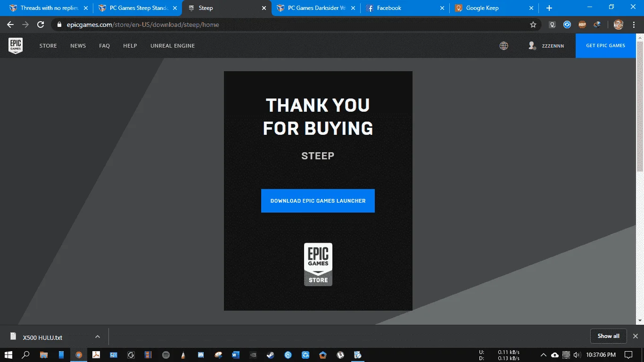Viewport: 644px width, 362px height.
Task: Open the Windows notification center
Action: (x=628, y=354)
